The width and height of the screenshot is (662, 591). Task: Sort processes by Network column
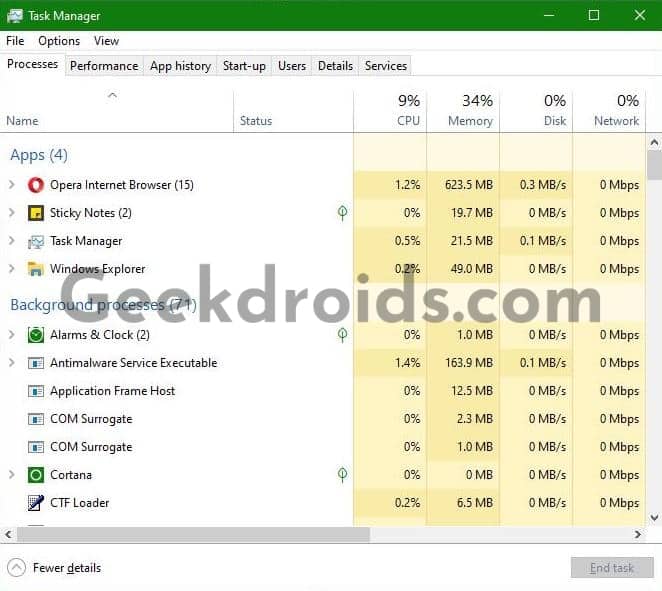(x=609, y=111)
